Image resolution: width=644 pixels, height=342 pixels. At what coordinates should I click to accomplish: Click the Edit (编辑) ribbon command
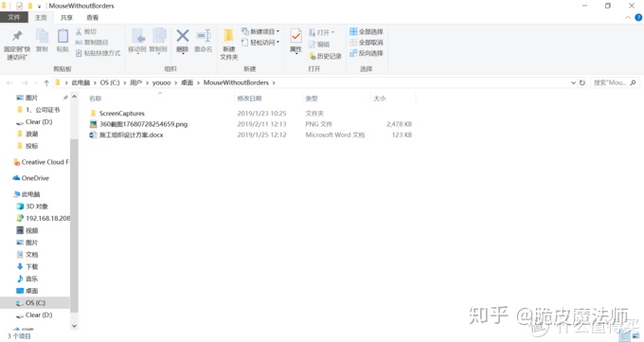coord(319,44)
